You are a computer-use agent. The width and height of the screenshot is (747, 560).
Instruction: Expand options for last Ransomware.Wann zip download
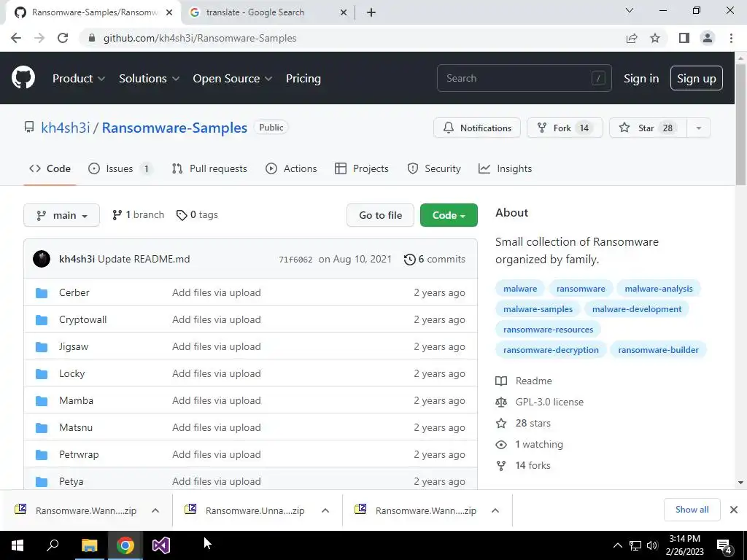pyautogui.click(x=495, y=510)
